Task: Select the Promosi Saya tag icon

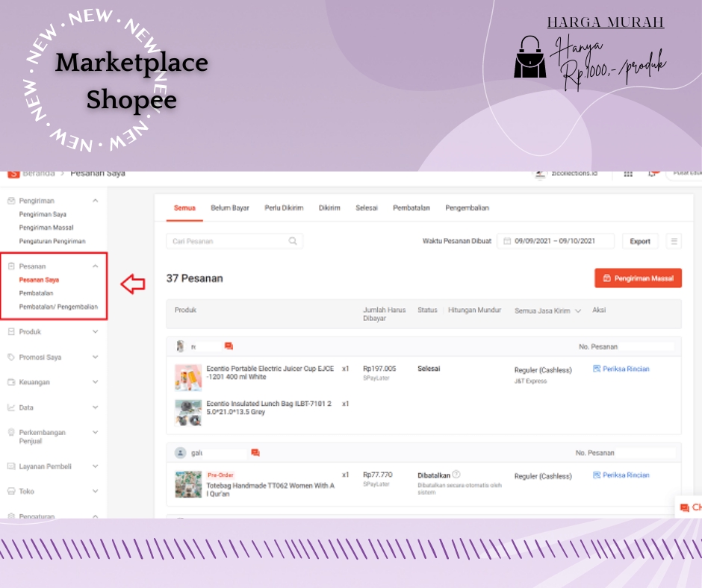Action: coord(12,357)
